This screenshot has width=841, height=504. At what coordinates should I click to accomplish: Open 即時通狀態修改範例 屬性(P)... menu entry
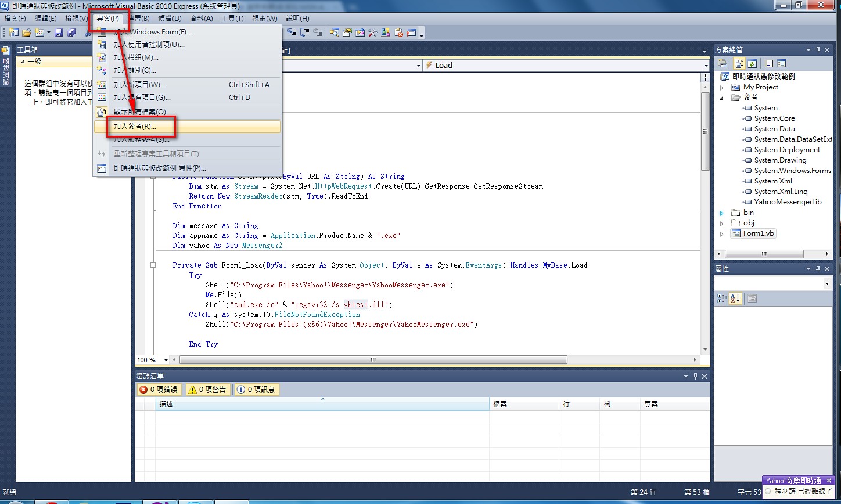[188, 168]
